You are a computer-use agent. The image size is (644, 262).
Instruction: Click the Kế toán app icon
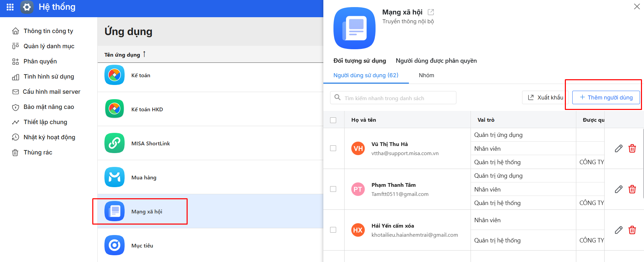[x=115, y=75]
